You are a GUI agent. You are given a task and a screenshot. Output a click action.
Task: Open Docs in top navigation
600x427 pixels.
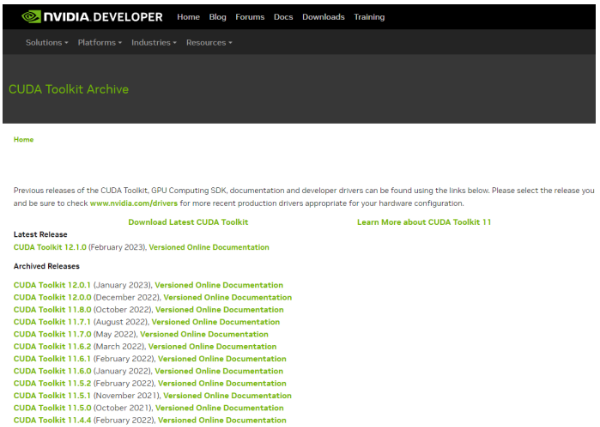coord(283,17)
